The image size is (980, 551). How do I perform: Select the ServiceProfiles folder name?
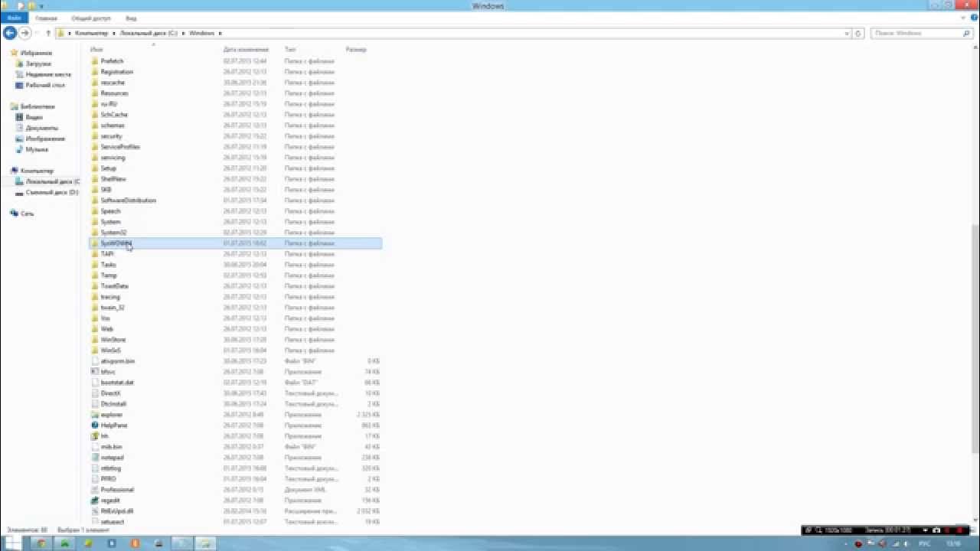pos(120,146)
